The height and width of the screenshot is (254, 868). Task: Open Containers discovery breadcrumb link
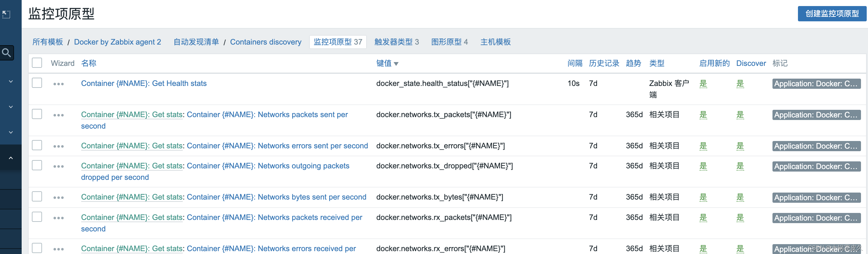[266, 42]
